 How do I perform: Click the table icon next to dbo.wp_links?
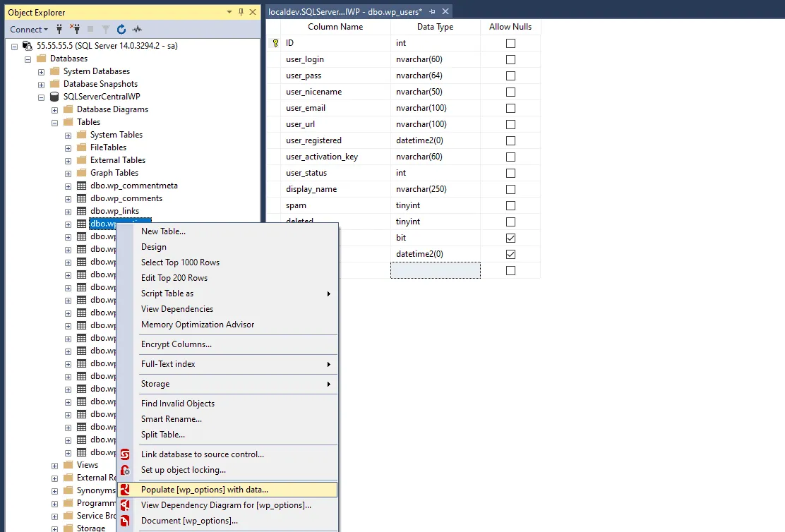coord(81,210)
